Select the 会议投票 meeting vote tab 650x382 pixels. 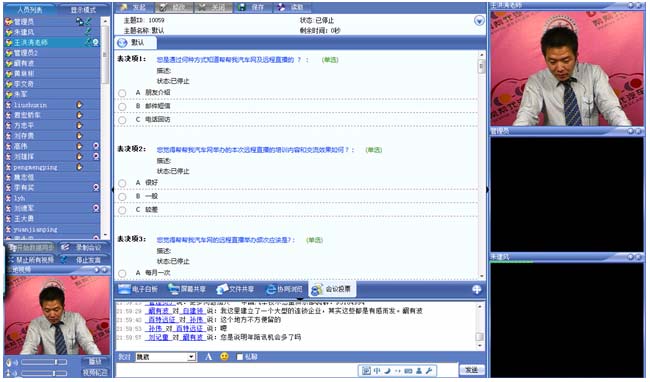tap(332, 289)
